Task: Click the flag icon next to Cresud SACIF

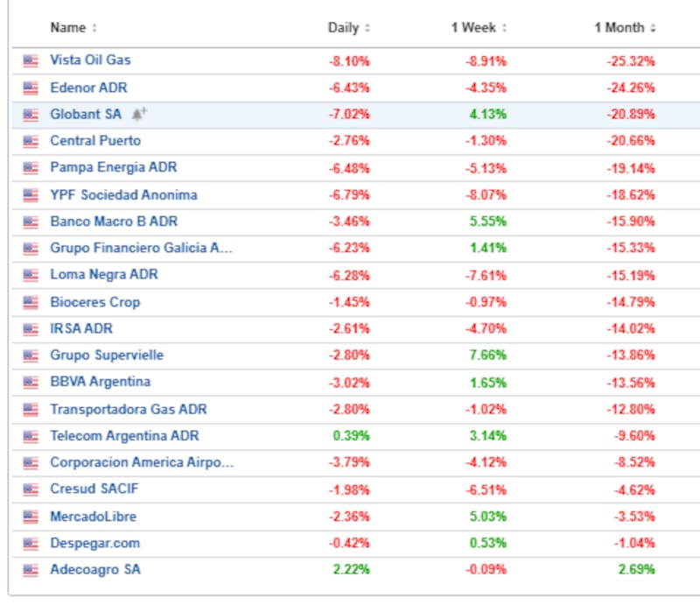Action: coord(31,489)
